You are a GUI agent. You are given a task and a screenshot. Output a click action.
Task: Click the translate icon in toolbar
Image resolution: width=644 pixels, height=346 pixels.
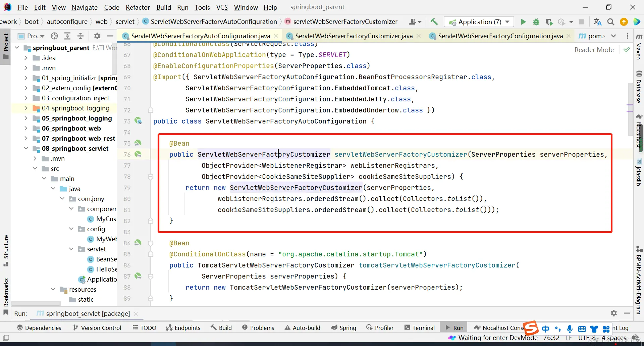point(597,22)
